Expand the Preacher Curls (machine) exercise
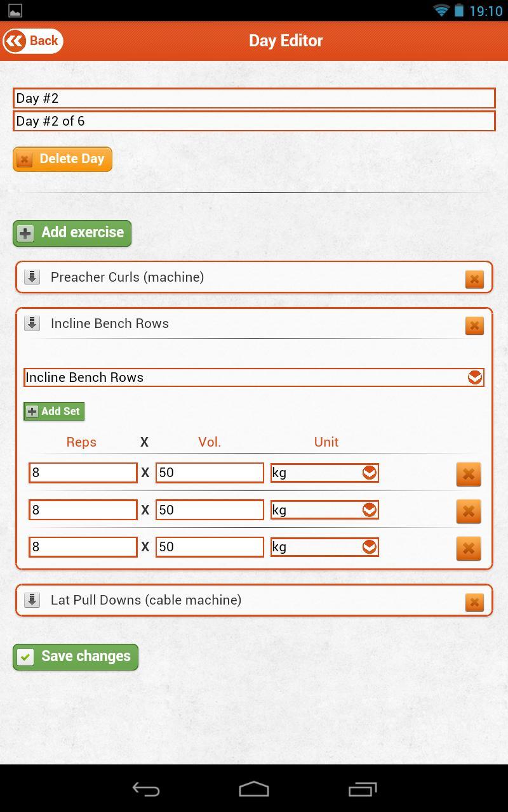This screenshot has height=812, width=508. pos(32,277)
